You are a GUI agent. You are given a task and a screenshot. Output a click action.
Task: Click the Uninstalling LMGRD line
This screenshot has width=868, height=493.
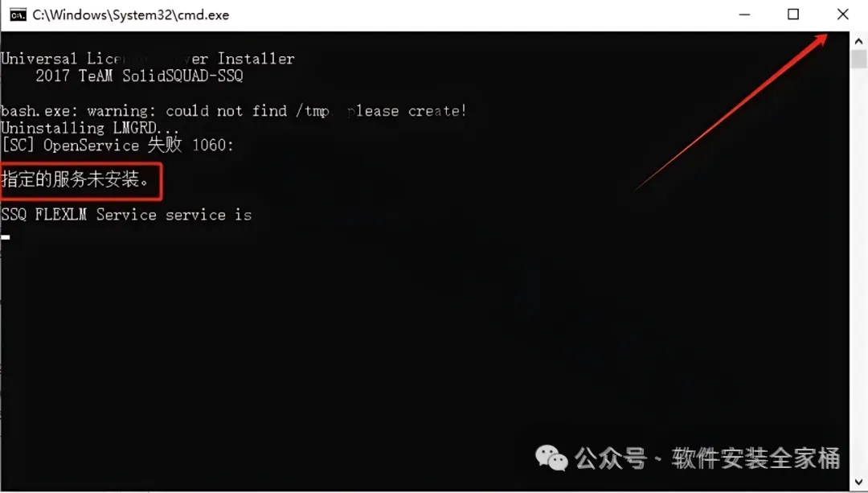pos(90,128)
